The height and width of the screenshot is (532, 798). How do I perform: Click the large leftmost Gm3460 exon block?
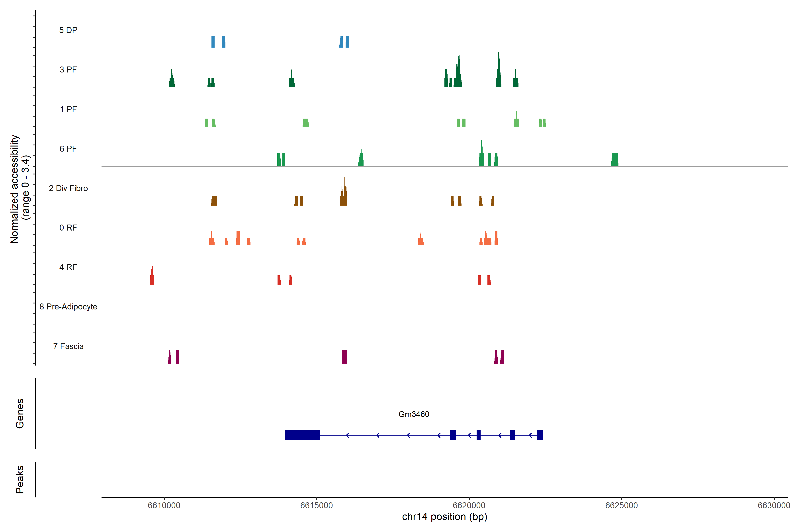click(x=302, y=435)
